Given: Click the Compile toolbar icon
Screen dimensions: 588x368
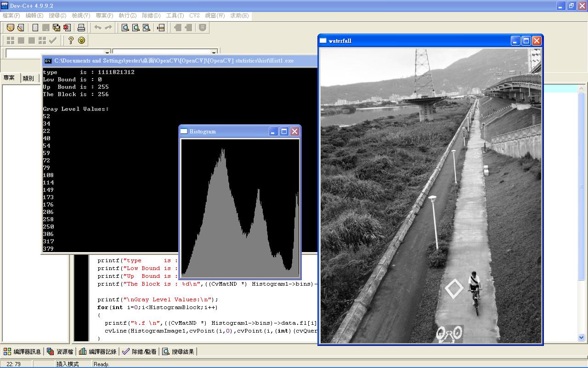Looking at the screenshot, I should click(10, 40).
